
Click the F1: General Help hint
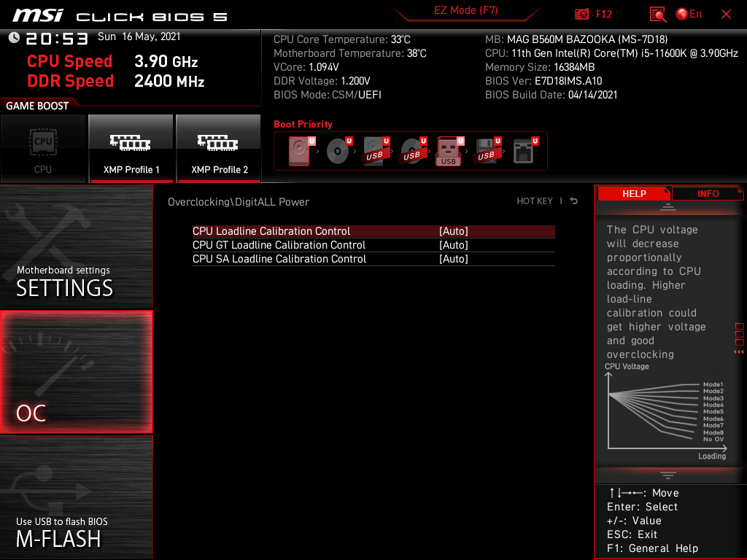pos(652,548)
